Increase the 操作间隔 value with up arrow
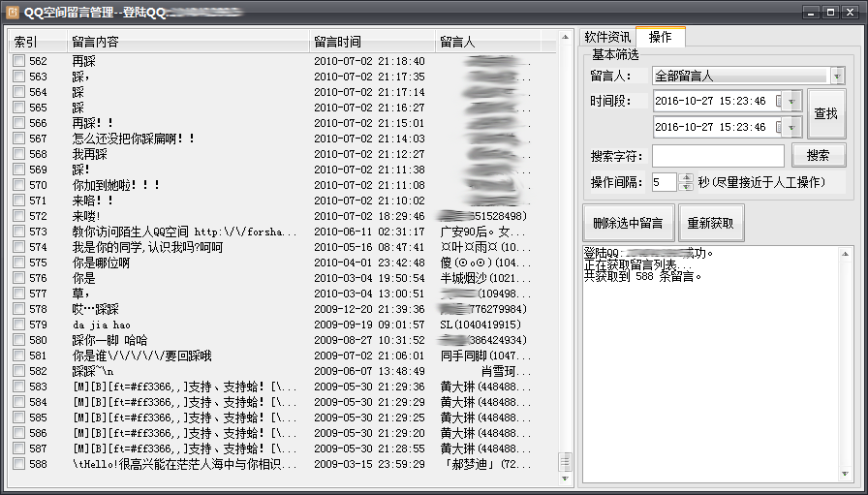This screenshot has height=495, width=868. [687, 177]
